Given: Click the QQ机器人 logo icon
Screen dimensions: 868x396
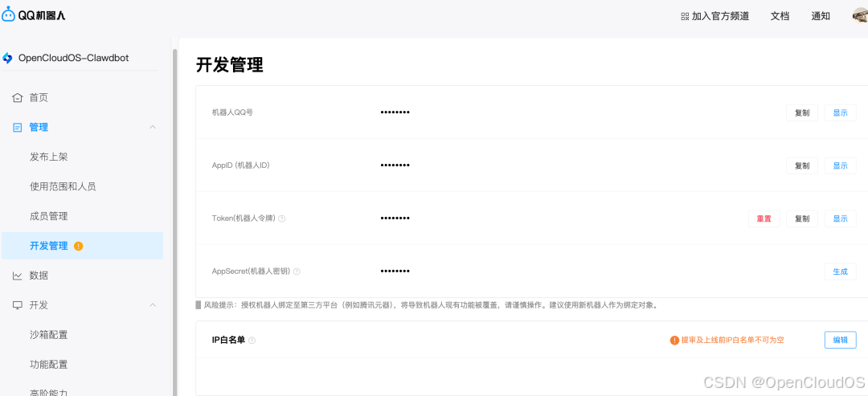Looking at the screenshot, I should (9, 15).
